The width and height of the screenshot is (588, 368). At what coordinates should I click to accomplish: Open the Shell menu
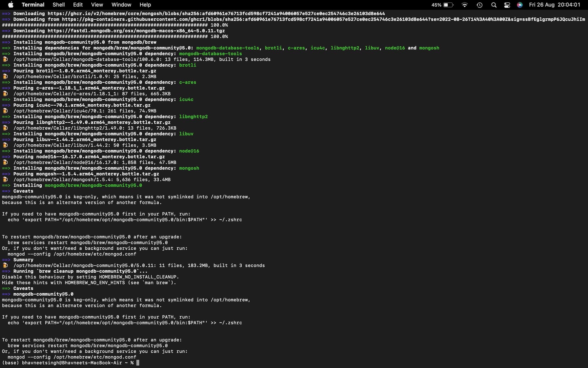pos(58,5)
